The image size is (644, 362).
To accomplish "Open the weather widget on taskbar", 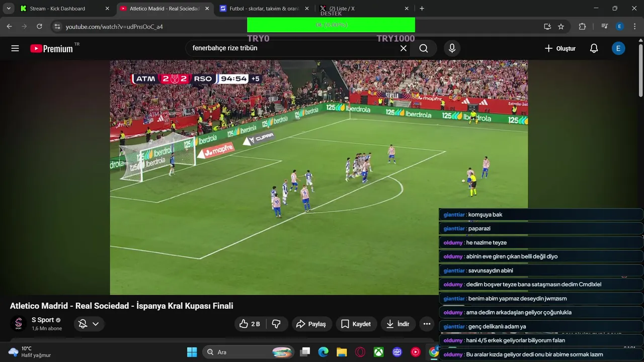I will pos(30,352).
